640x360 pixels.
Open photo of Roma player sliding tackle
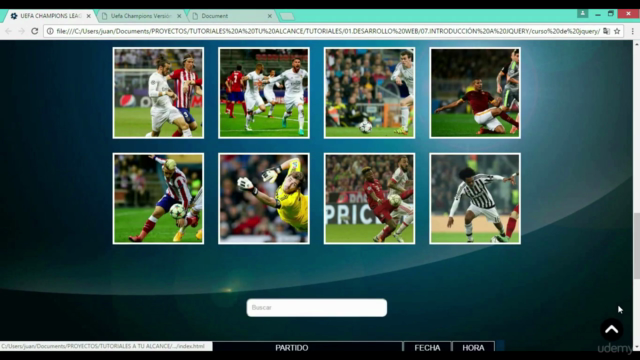(x=475, y=93)
